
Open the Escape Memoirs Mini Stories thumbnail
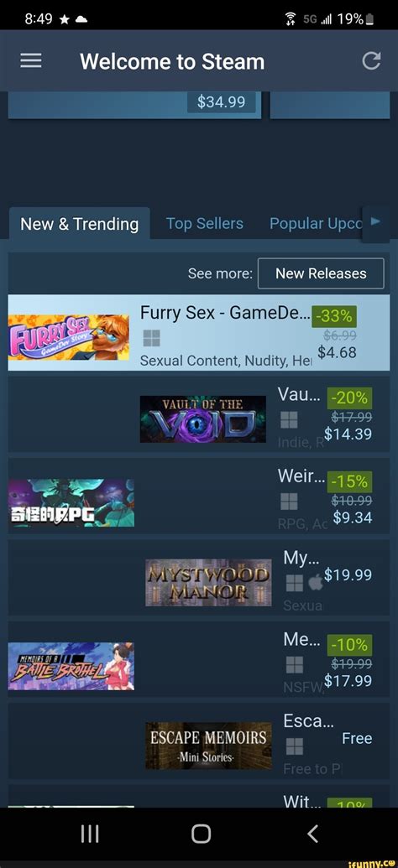click(x=208, y=746)
